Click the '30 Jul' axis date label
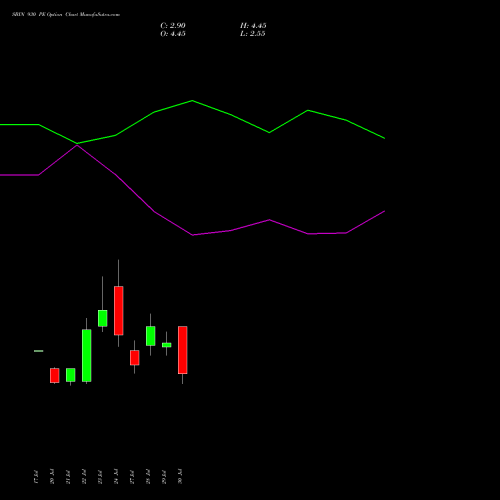Image resolution: width=500 pixels, height=500 pixels. pyautogui.click(x=180, y=477)
